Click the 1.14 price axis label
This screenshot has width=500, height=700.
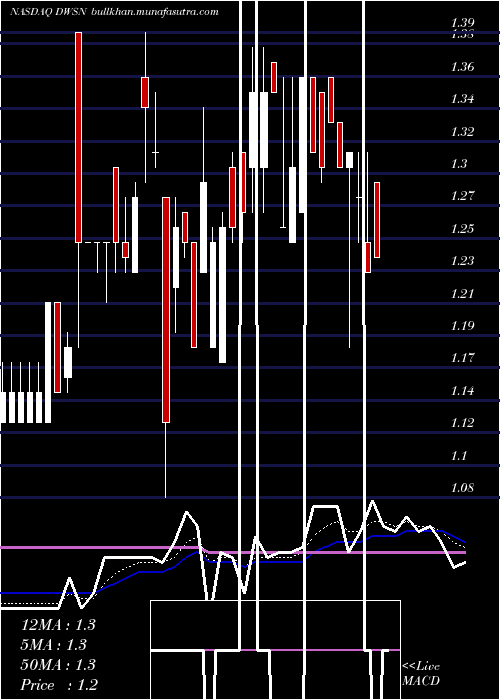coord(462,391)
